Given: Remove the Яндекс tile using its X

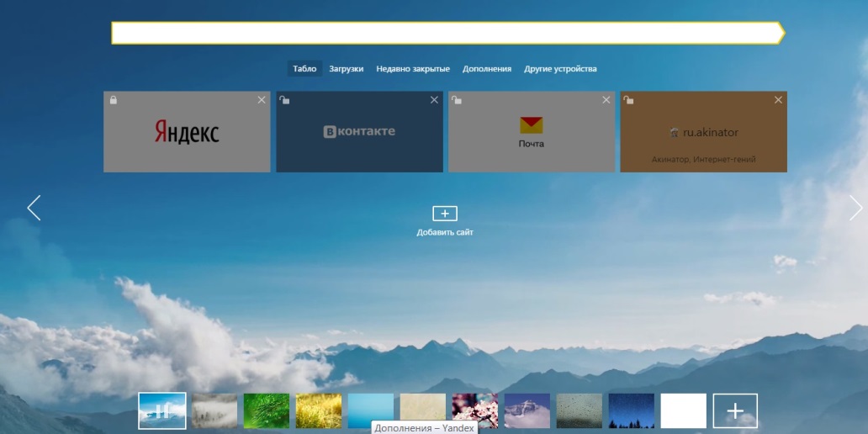Looking at the screenshot, I should 262,100.
